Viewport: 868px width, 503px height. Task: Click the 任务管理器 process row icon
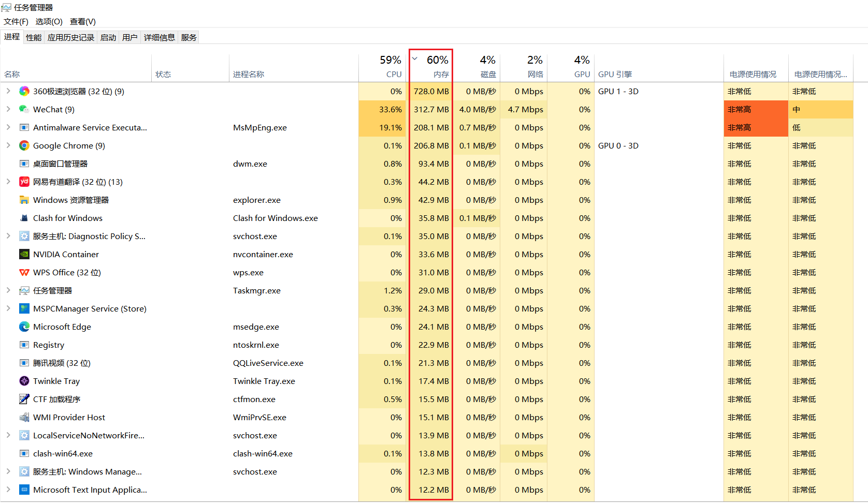[x=24, y=291]
